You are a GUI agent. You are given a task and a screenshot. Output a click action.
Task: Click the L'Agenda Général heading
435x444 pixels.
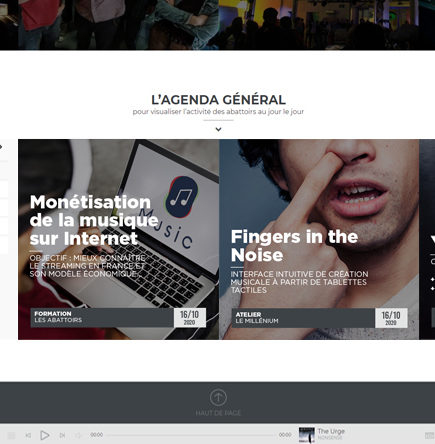(218, 100)
